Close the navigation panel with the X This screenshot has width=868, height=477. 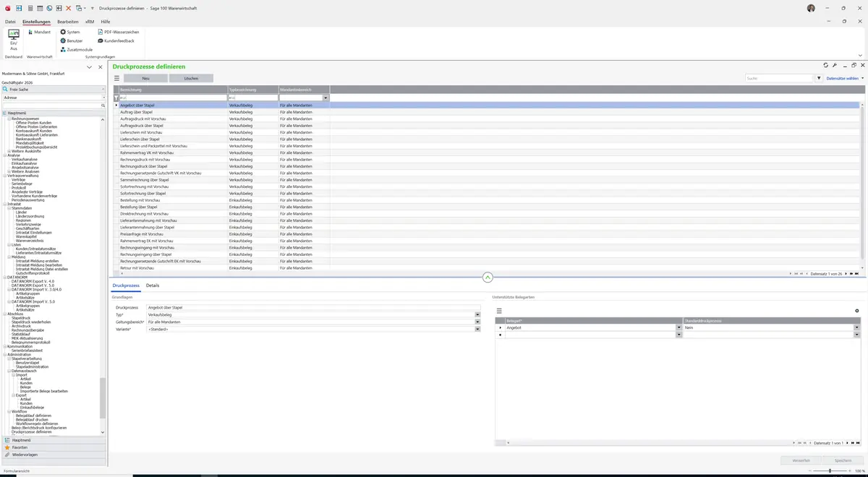coord(101,67)
